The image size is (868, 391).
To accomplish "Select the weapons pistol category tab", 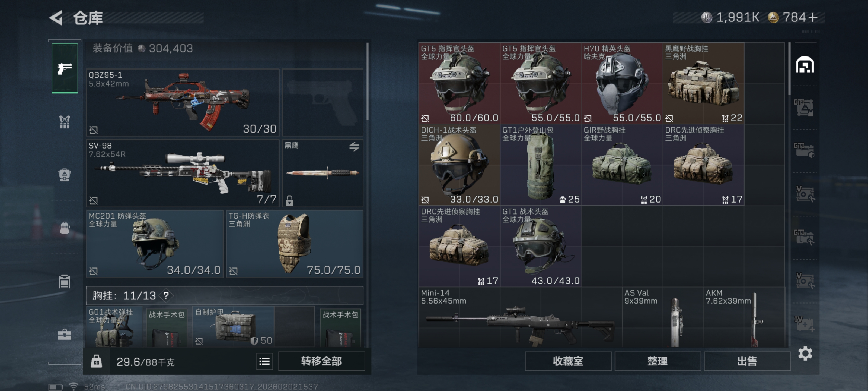I will point(64,68).
